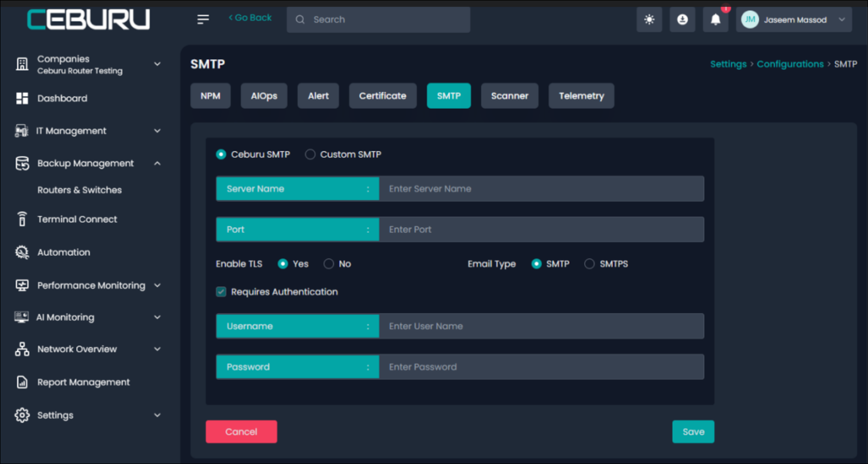This screenshot has width=868, height=464.
Task: Collapse the Backup Management chevron
Action: (x=157, y=163)
